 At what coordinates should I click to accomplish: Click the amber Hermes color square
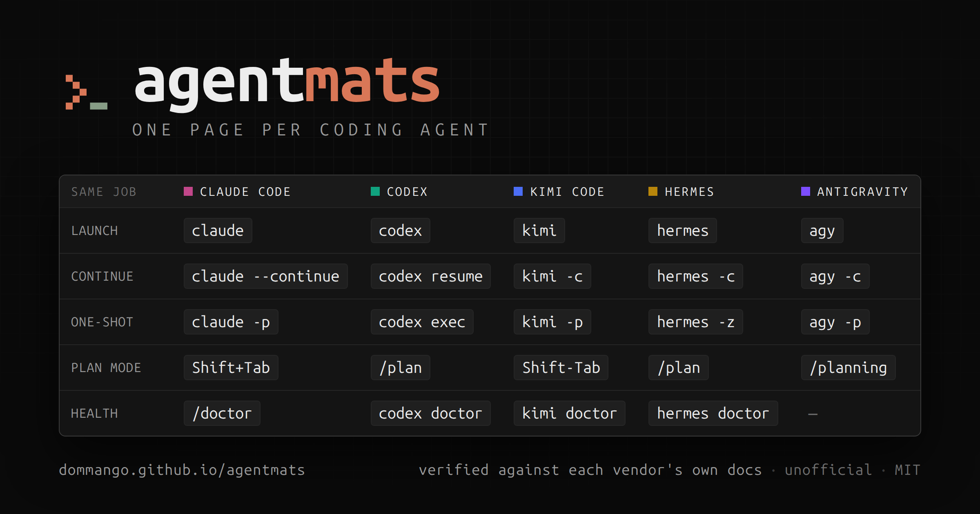pos(653,191)
